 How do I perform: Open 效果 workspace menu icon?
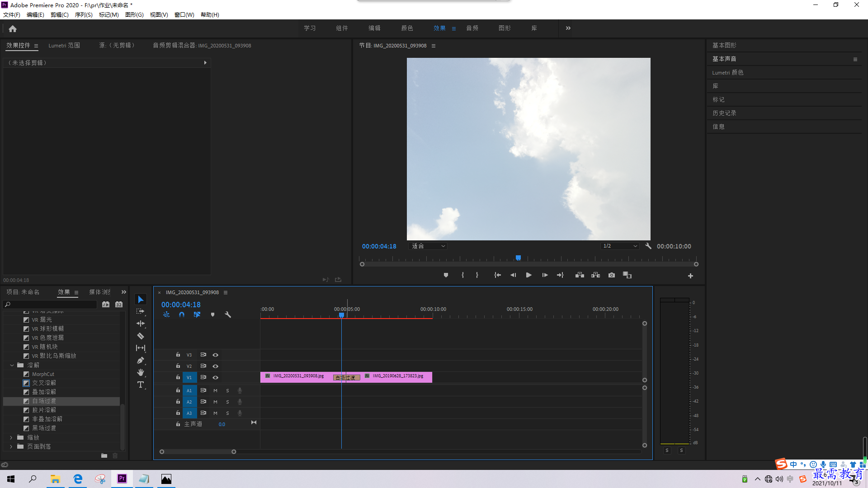point(454,28)
